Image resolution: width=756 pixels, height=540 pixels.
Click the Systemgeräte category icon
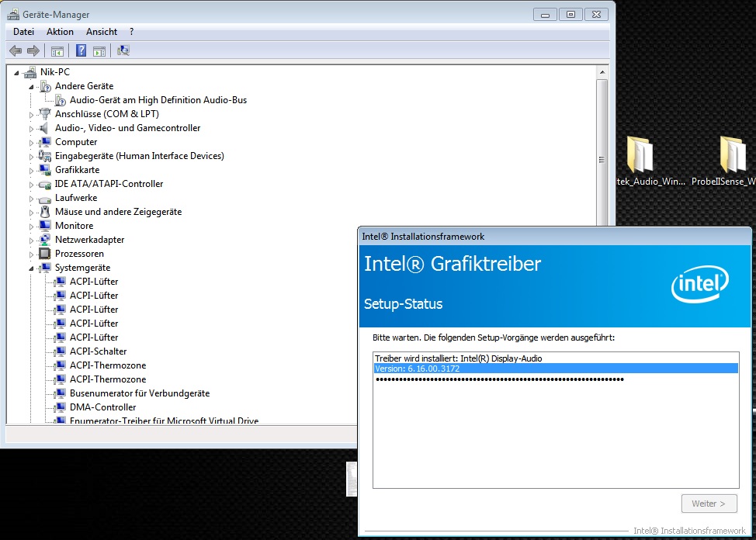45,268
